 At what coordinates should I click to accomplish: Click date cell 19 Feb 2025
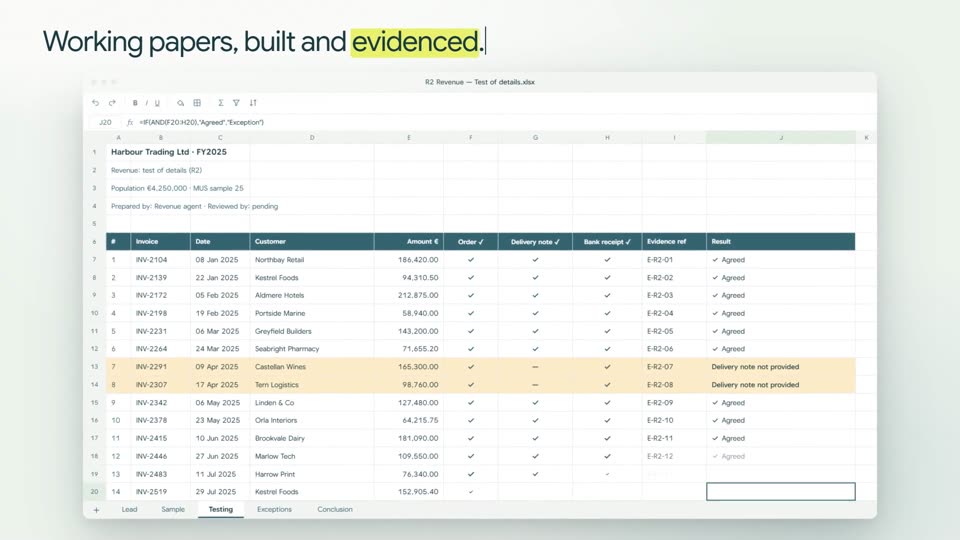point(220,313)
